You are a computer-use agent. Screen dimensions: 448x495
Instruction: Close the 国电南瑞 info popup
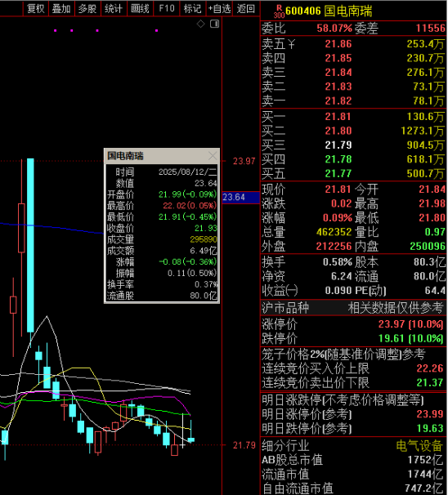click(x=213, y=156)
